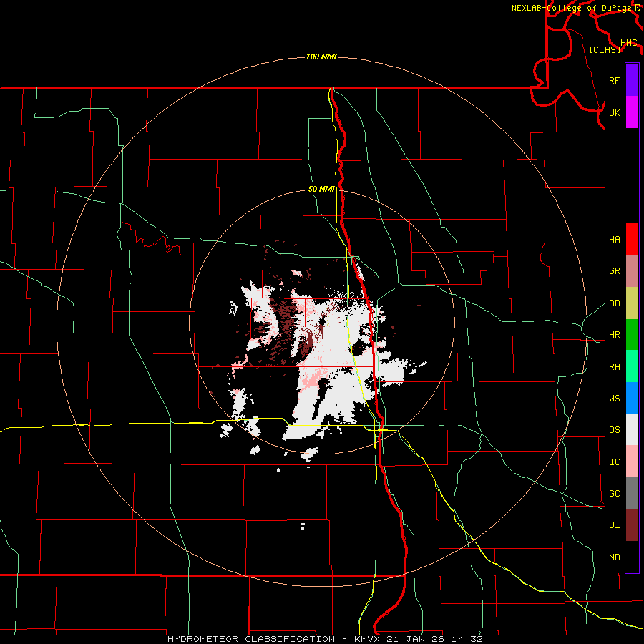Click the NEXLAB-College of DuPage credit text

pyautogui.click(x=571, y=8)
